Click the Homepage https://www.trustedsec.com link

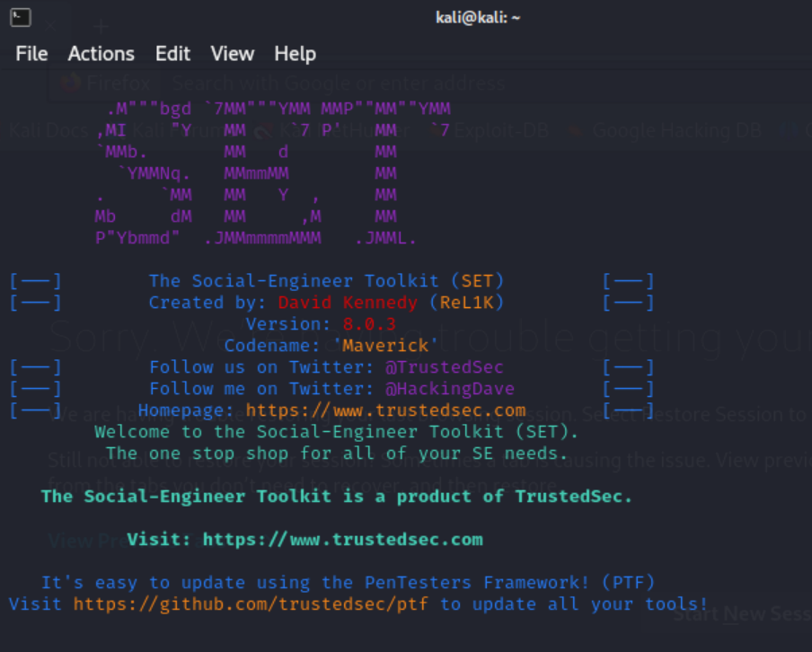(x=385, y=410)
